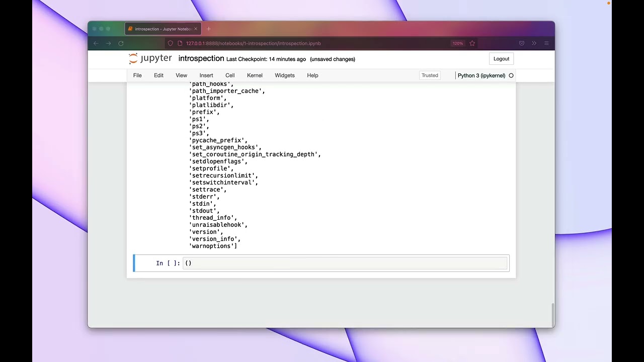The width and height of the screenshot is (644, 362).
Task: Open the File menu
Action: 137,75
